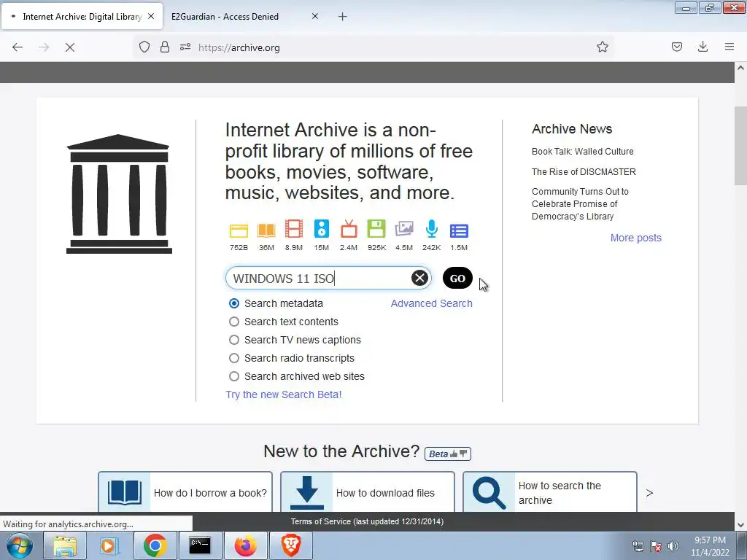Open More posts link
The image size is (747, 560).
click(x=636, y=238)
